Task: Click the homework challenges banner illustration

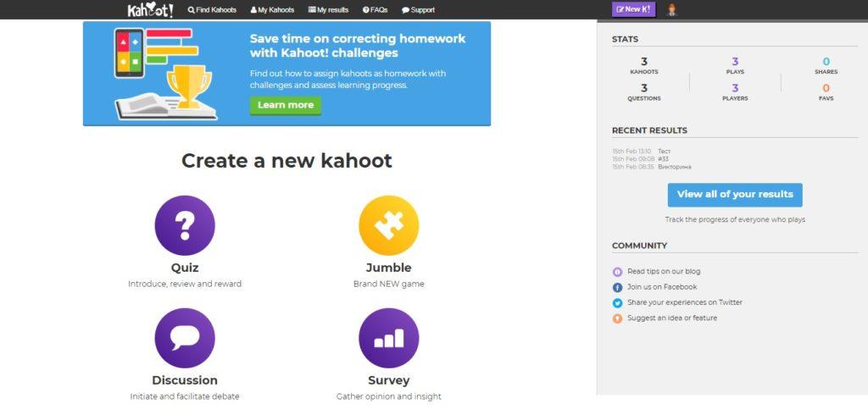Action: (166, 74)
